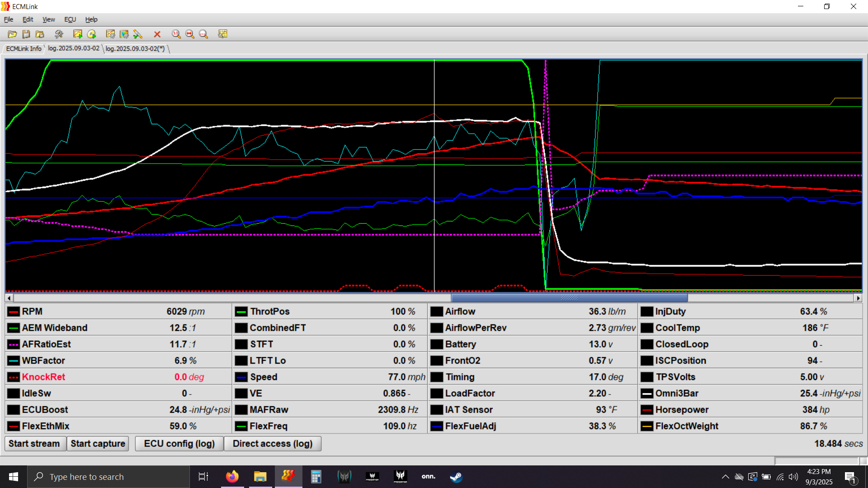Click the cable connect checkmark icon

tap(138, 34)
